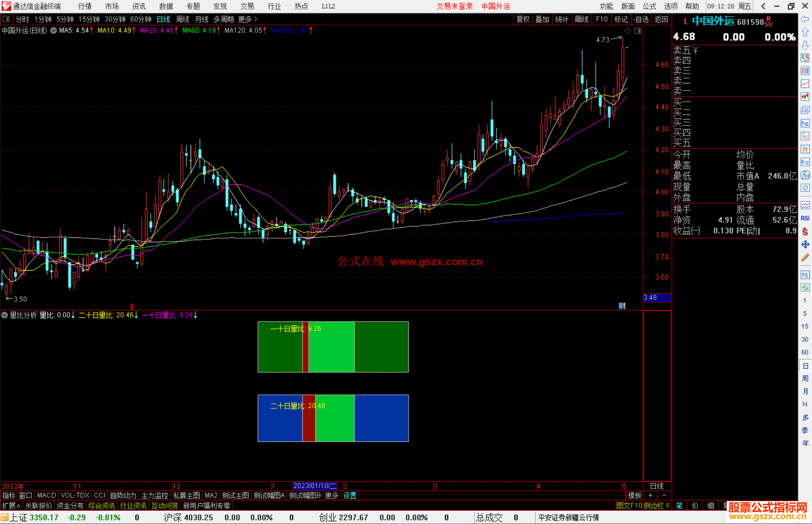
Task: Switch to the MACD indicator tab
Action: coord(47,495)
